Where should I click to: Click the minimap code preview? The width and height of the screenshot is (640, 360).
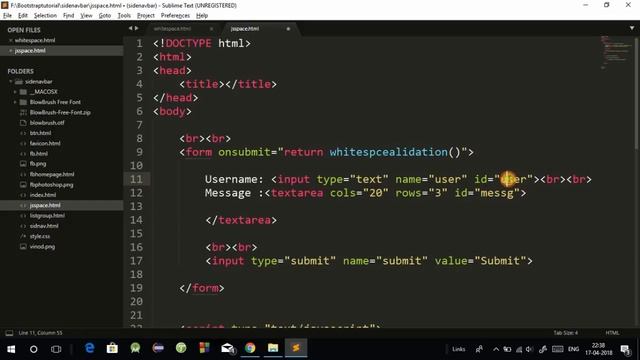(x=616, y=52)
